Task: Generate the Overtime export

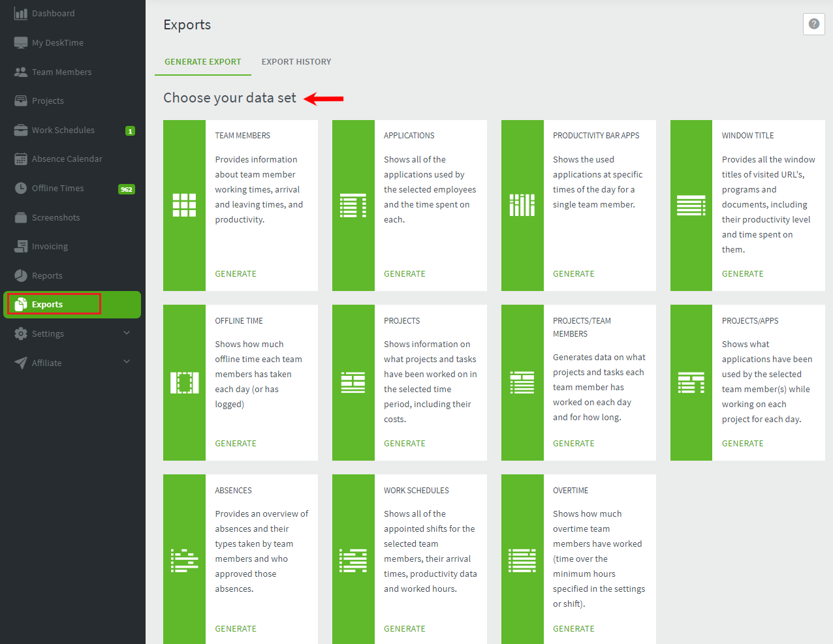Action: pos(574,629)
